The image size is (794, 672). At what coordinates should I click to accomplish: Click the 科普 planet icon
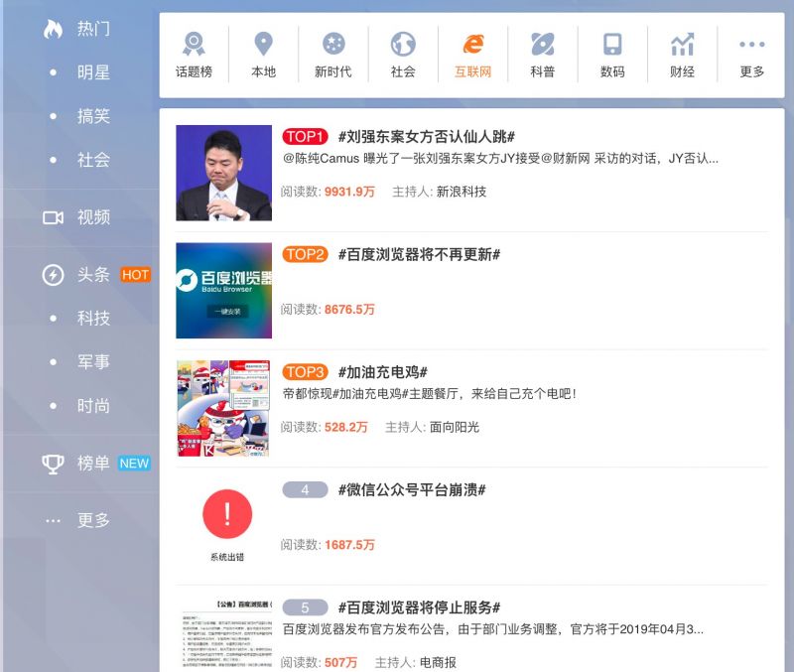pos(542,44)
